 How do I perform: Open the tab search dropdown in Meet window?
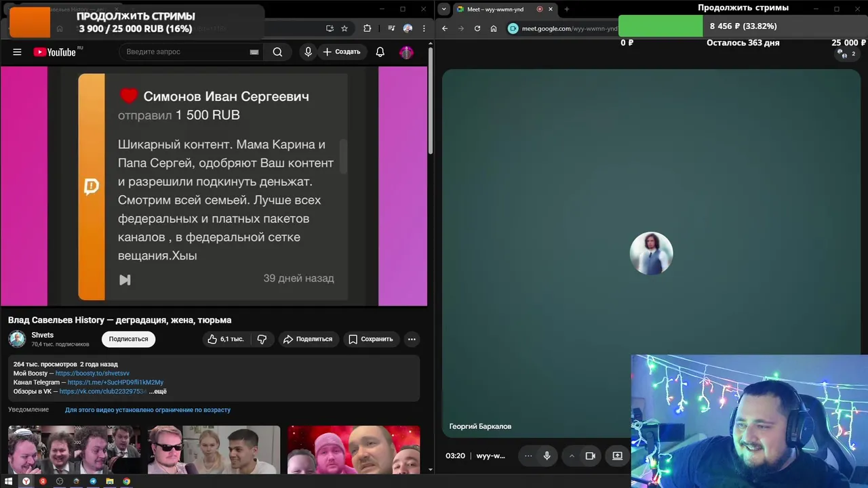point(443,9)
